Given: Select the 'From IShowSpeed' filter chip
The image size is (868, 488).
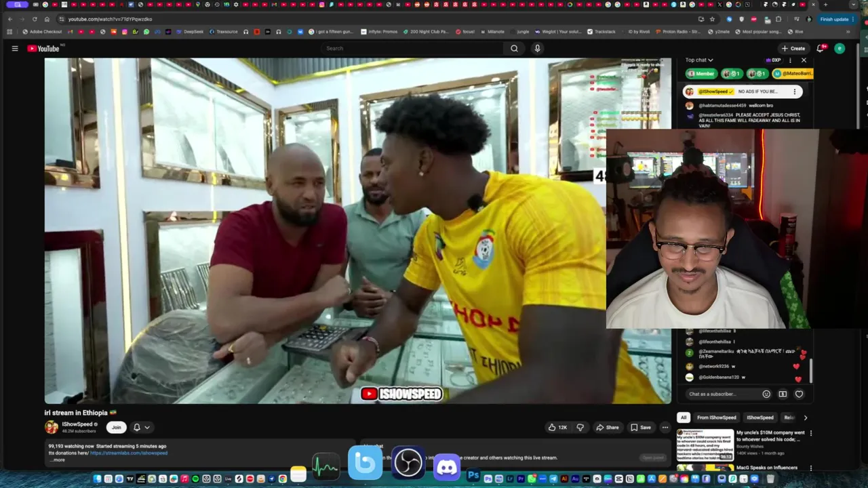Looking at the screenshot, I should (x=716, y=418).
